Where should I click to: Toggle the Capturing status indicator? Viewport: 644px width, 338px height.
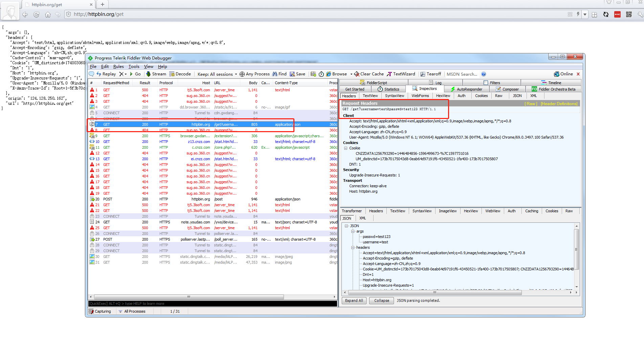pos(100,311)
